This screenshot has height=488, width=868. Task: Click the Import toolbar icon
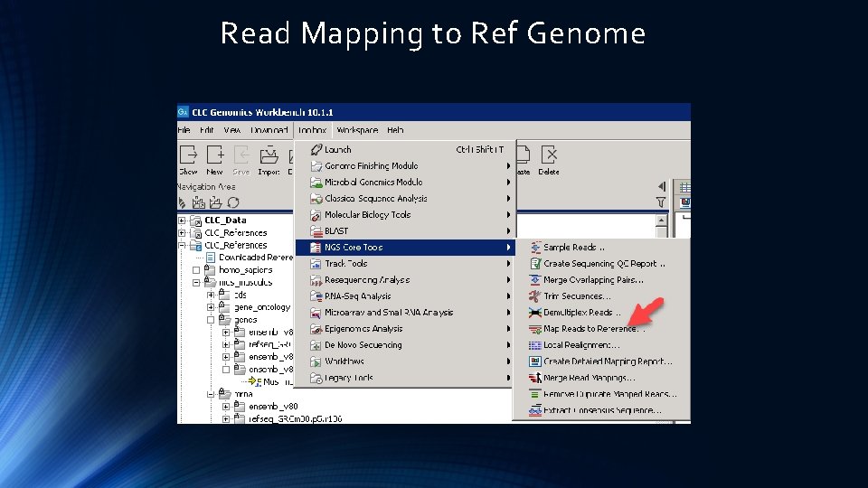tap(269, 155)
